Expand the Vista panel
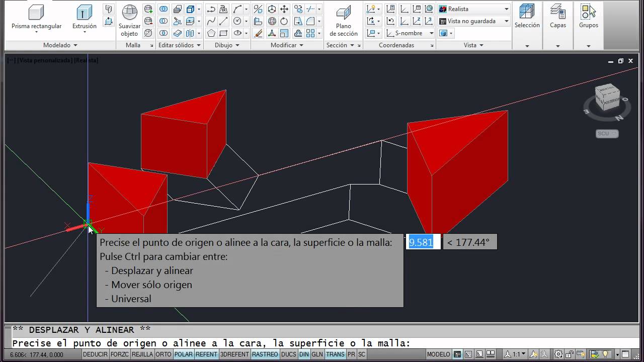This screenshot has width=644, height=362. point(473,45)
